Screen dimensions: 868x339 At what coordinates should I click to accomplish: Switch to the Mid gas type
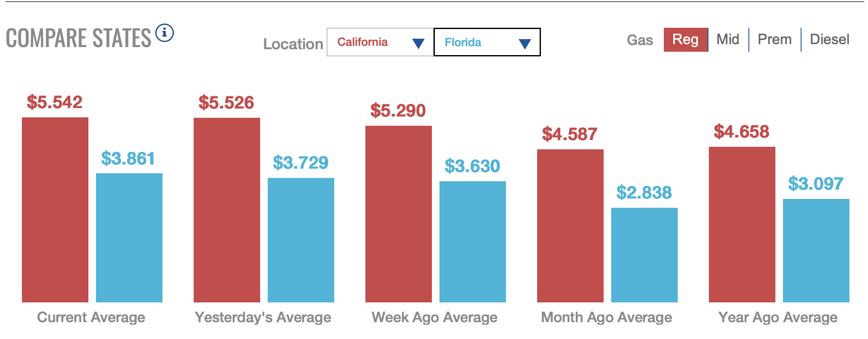pyautogui.click(x=728, y=40)
